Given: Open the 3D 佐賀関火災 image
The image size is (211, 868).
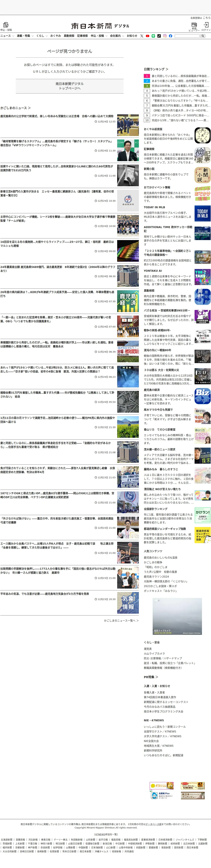Looking at the screenshot, I should pyautogui.click(x=203, y=376).
